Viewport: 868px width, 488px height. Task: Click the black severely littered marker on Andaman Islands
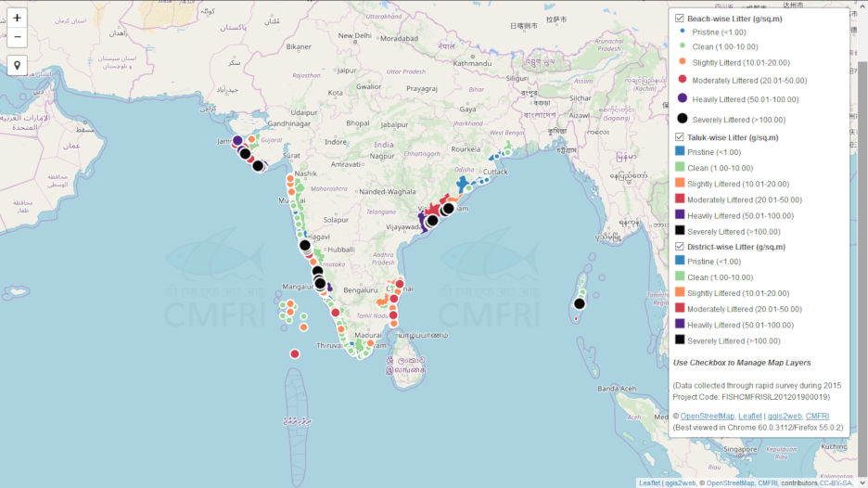[579, 303]
